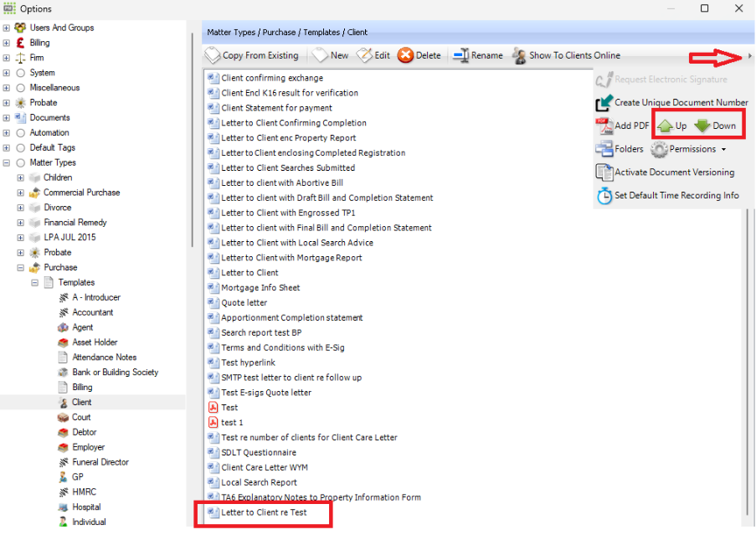
Task: Click the toolbar overflow arrow
Action: [x=750, y=56]
